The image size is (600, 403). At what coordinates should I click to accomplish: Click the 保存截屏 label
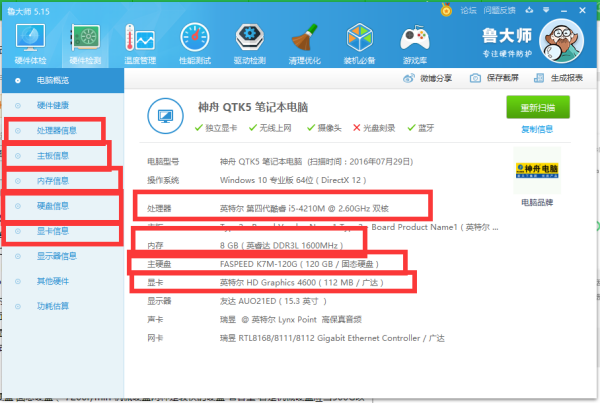(502, 78)
